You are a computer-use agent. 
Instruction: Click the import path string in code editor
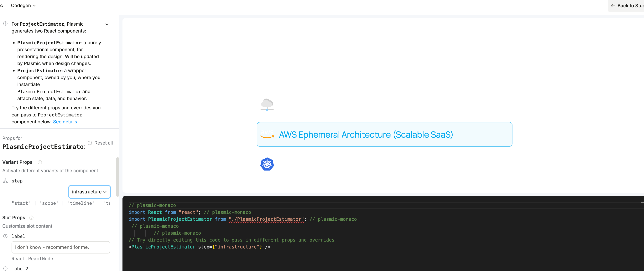click(x=266, y=219)
